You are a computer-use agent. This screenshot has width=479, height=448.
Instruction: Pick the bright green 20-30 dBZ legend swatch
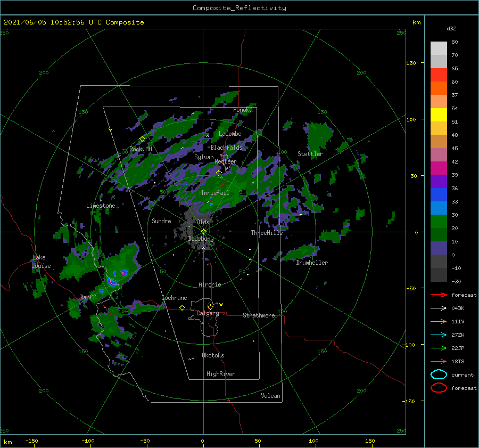tap(439, 222)
